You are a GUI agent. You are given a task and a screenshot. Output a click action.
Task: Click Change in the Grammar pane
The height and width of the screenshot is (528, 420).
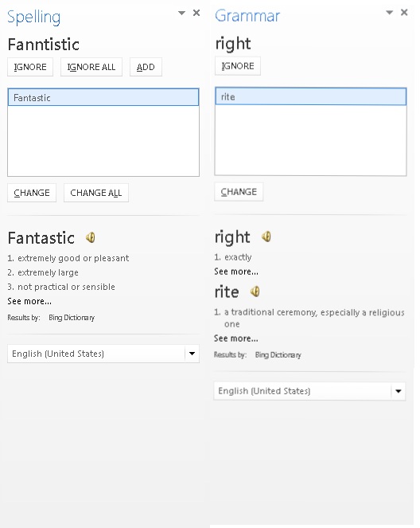239,192
